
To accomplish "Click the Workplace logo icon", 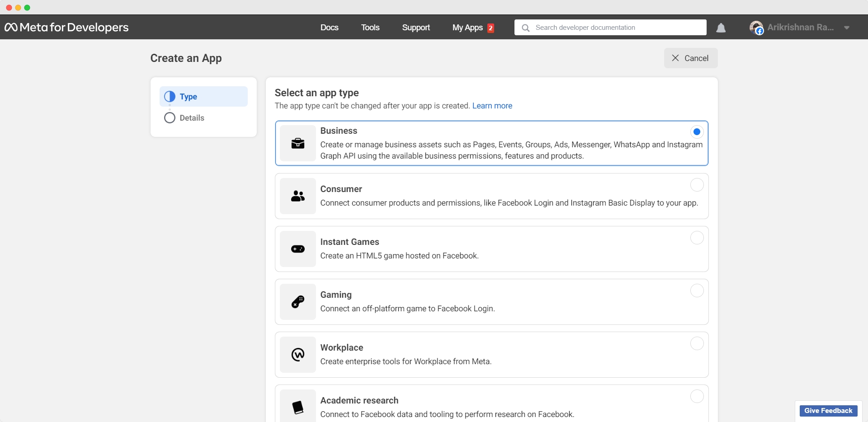I will click(x=298, y=355).
